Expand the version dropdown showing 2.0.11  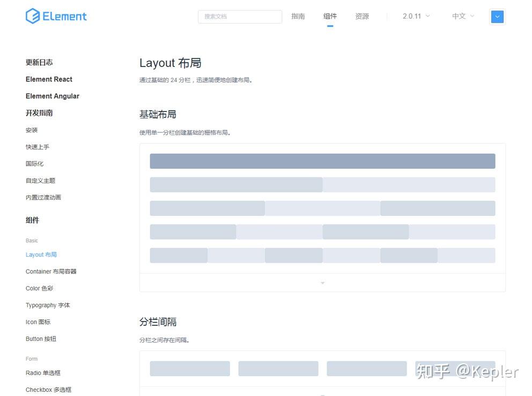(416, 17)
